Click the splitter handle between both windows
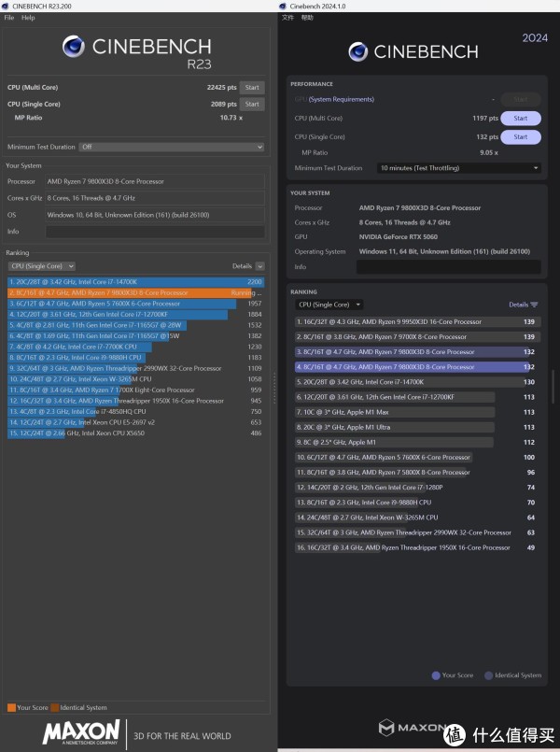This screenshot has height=752, width=560. click(274, 389)
